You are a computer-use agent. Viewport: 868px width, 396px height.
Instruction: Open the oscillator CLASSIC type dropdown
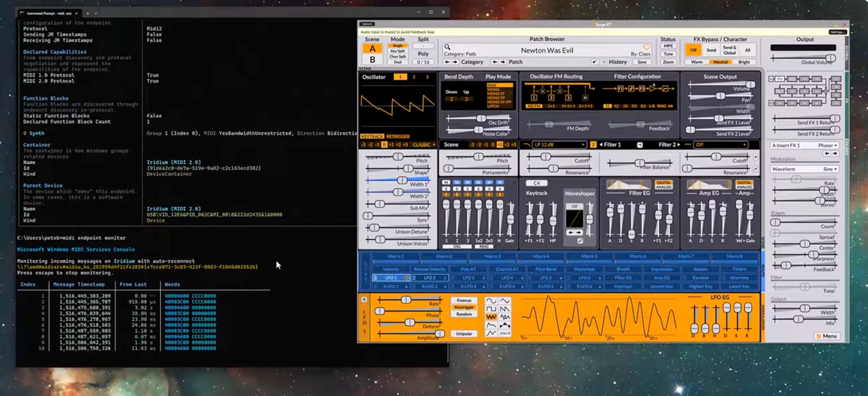point(423,145)
